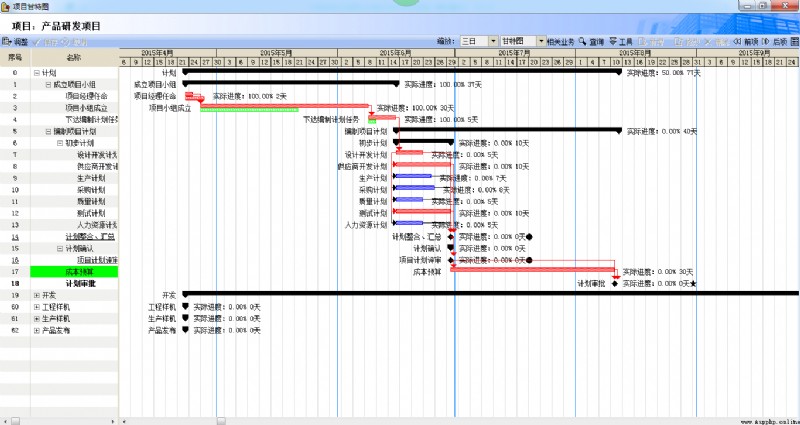The image size is (800, 425).
Task: Click the 成本预算 red task bar
Action: point(533,269)
